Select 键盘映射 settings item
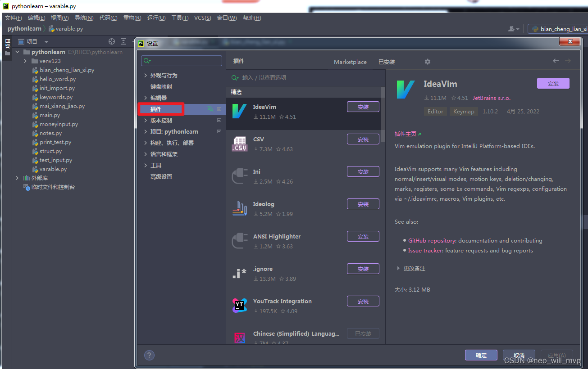588x369 pixels. point(161,86)
